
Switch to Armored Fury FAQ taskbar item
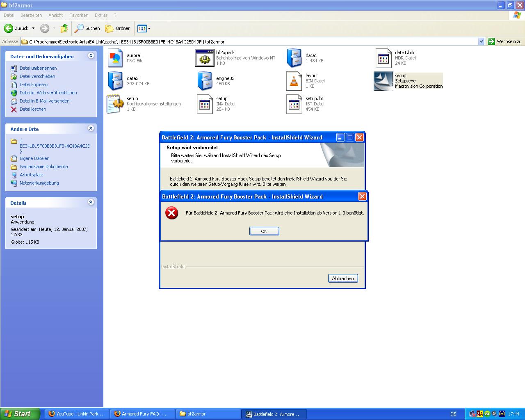142,414
